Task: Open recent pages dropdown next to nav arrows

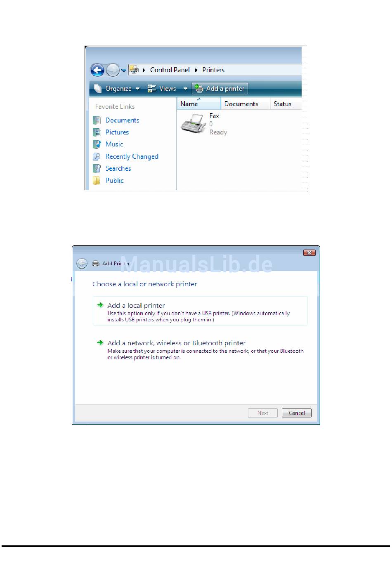Action: 124,71
